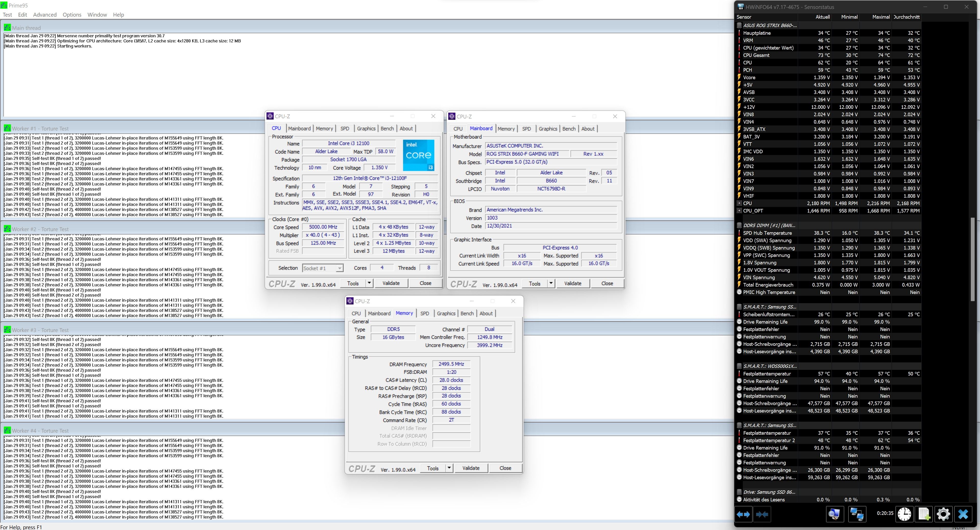Viewport: 980px width, 530px height.
Task: Switch to Bench tab in Mainboard CPU-Z window
Action: coord(569,129)
